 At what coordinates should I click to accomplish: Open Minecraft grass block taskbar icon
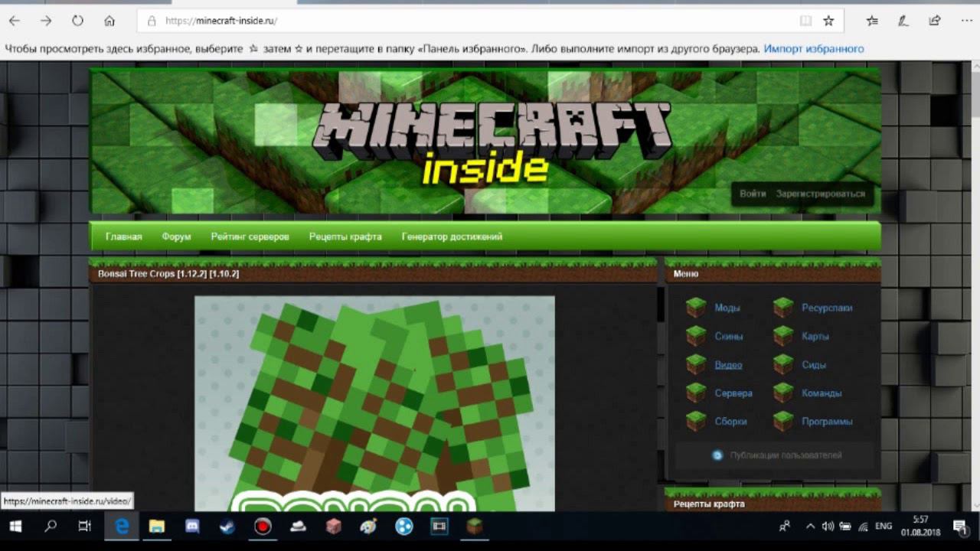point(475,527)
